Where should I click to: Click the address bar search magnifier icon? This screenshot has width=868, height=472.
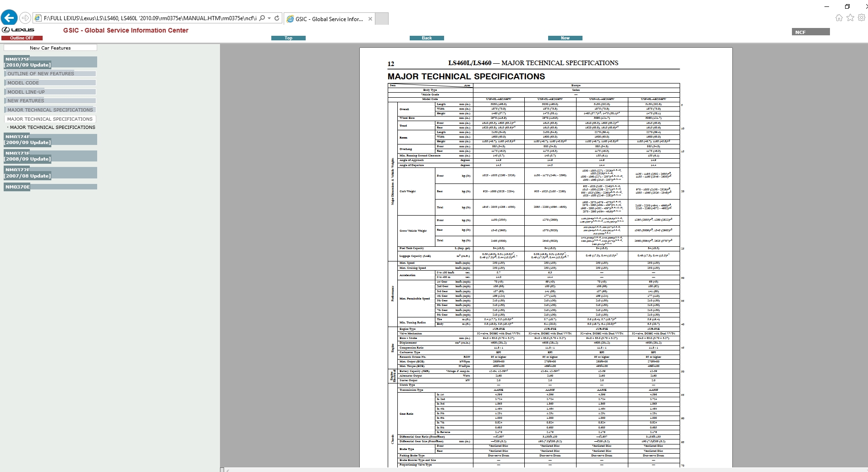click(x=262, y=18)
